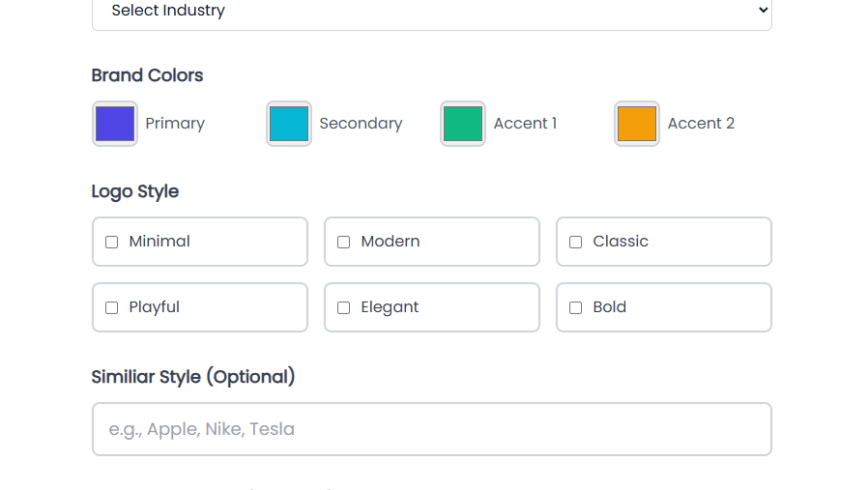Check the Bold logo style box
This screenshot has width=868, height=490.
pos(576,308)
